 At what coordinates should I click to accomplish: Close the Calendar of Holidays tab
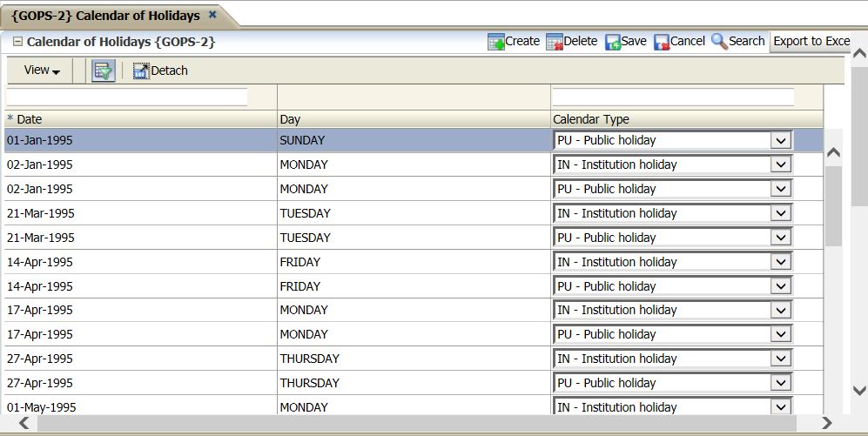[x=212, y=15]
